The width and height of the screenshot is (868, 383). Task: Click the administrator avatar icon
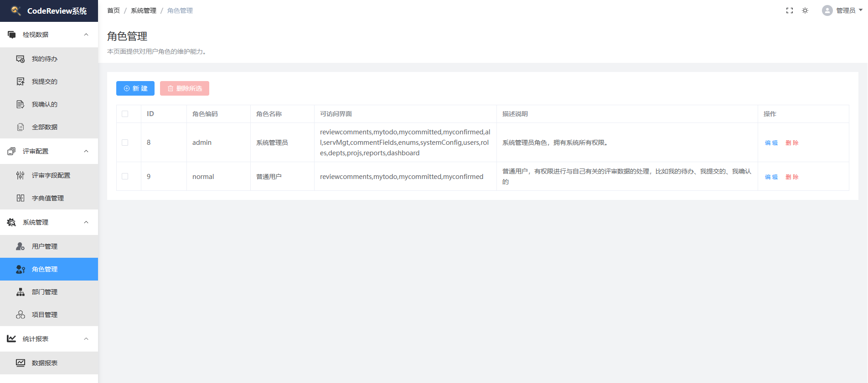point(827,10)
